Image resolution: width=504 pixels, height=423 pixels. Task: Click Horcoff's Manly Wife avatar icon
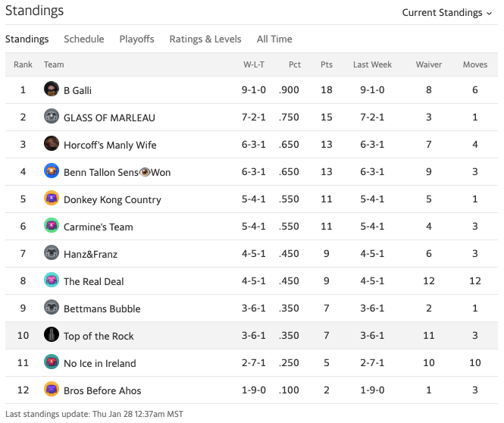pyautogui.click(x=52, y=144)
